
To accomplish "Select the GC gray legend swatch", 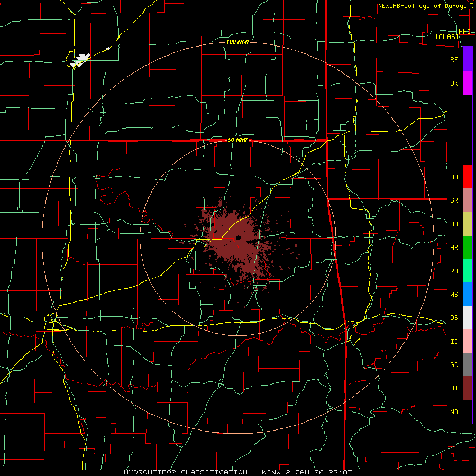I will (467, 364).
